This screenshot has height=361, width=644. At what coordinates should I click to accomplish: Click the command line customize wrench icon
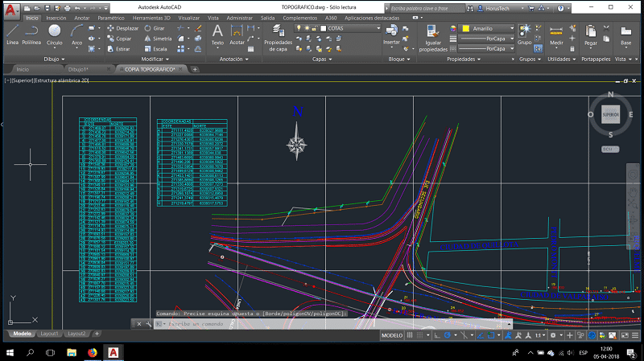149,324
